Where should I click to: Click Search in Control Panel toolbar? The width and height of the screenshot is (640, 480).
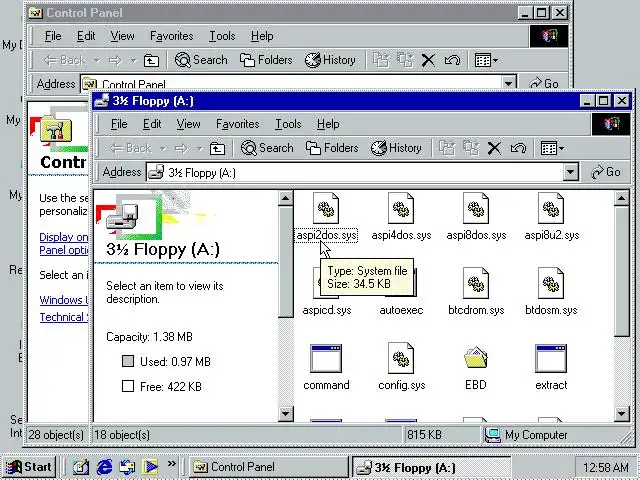click(201, 60)
